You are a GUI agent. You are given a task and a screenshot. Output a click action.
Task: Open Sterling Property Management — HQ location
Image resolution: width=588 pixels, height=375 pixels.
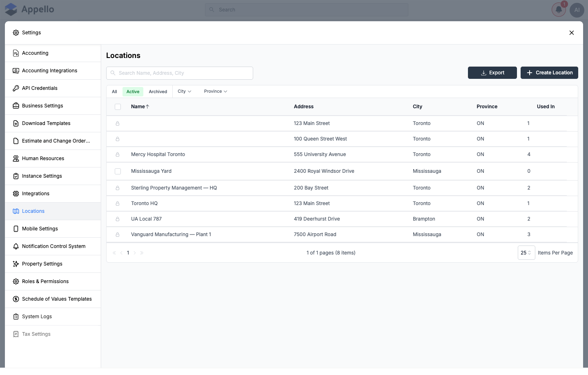pos(174,188)
